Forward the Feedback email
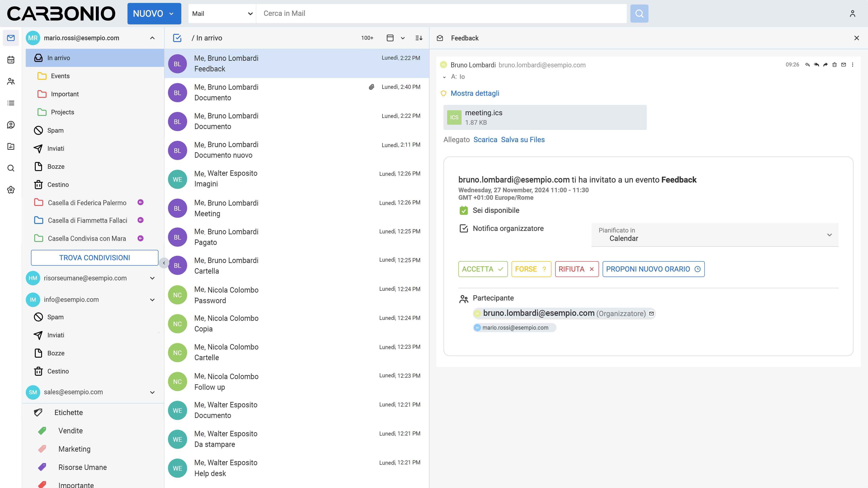Viewport: 868px width, 488px height. 825,65
